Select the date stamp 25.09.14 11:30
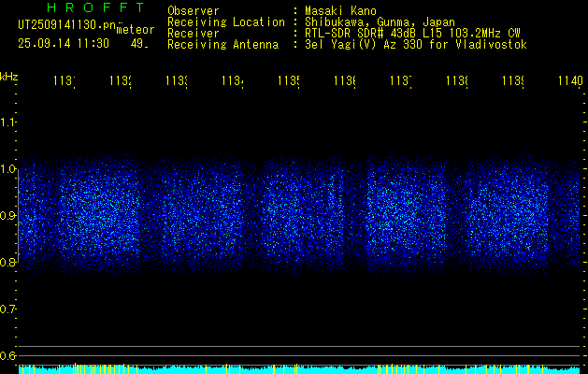 [x=64, y=44]
